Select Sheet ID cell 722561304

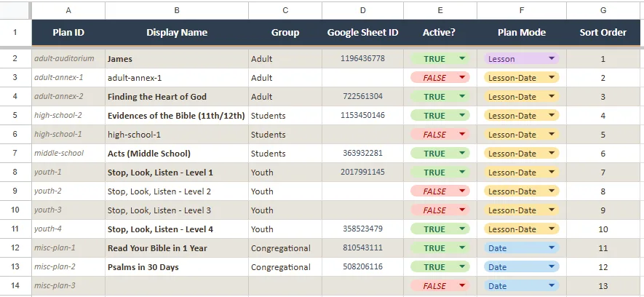362,97
